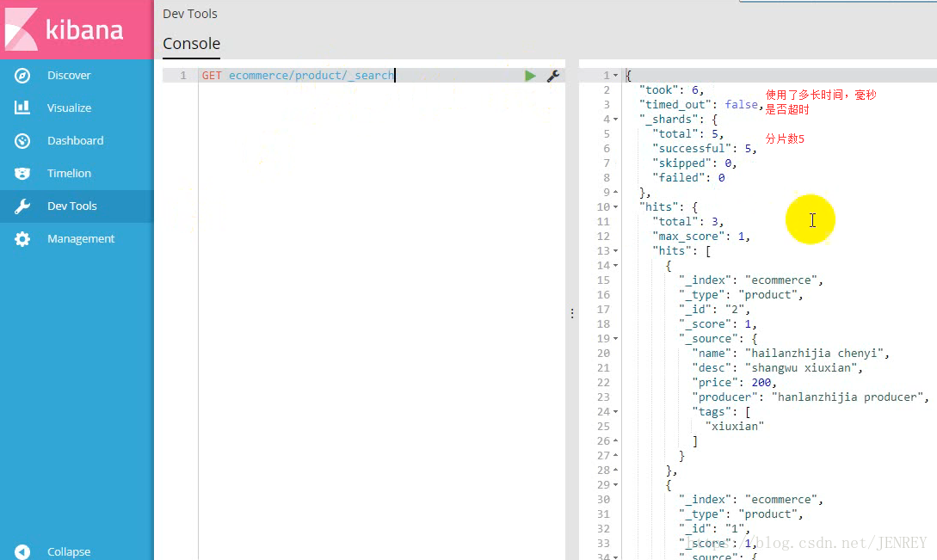Fold closing brace at line 27
This screenshot has height=560, width=937.
615,455
